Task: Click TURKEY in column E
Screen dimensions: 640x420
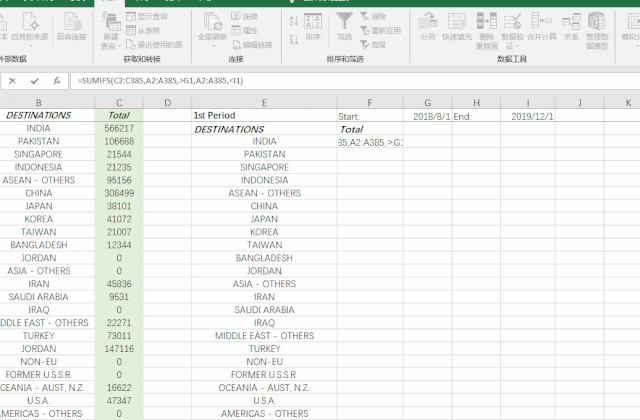Action: (264, 349)
